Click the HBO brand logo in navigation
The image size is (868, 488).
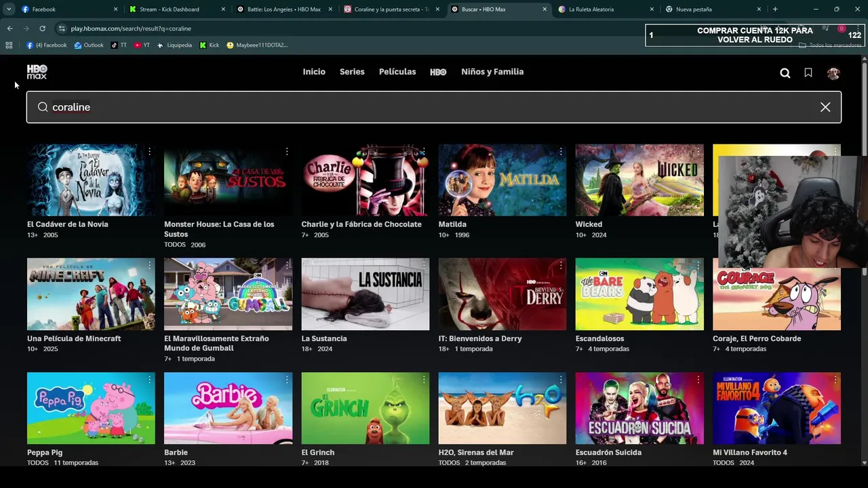[x=438, y=72]
